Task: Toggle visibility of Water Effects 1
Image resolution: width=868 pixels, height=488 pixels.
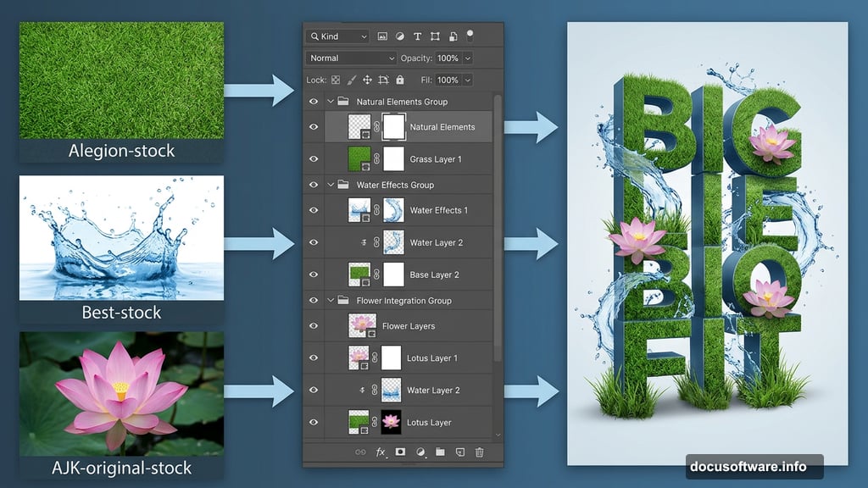Action: [314, 210]
